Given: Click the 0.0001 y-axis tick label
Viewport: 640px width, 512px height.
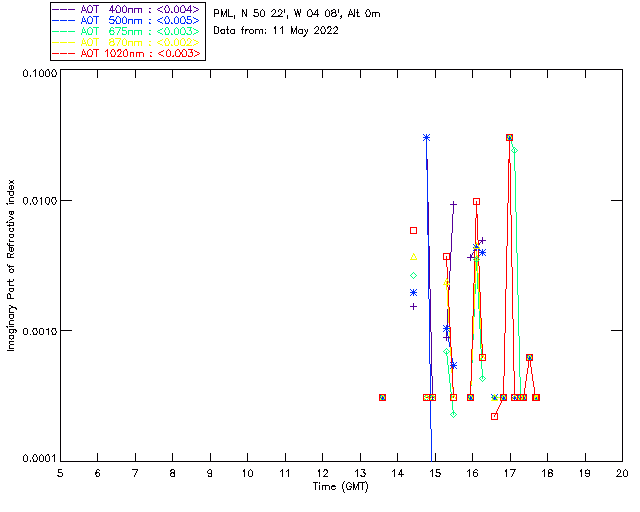Looking at the screenshot, I should tap(39, 459).
